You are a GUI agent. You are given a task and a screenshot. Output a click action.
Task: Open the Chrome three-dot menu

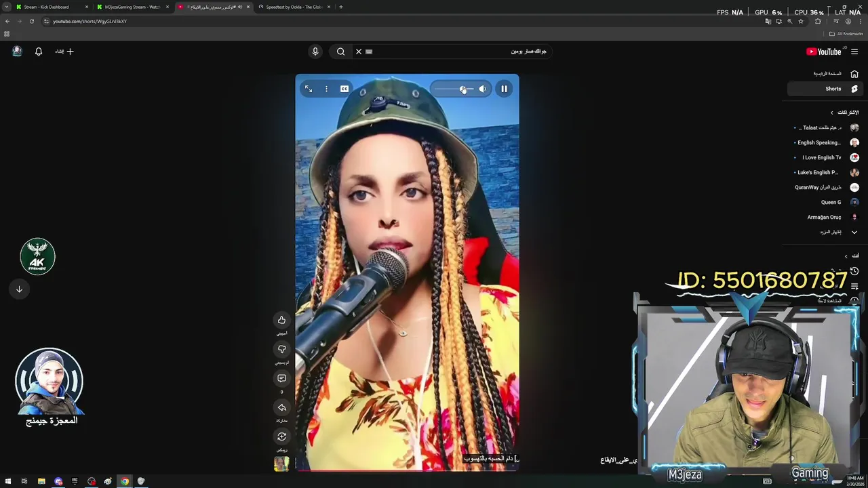861,21
